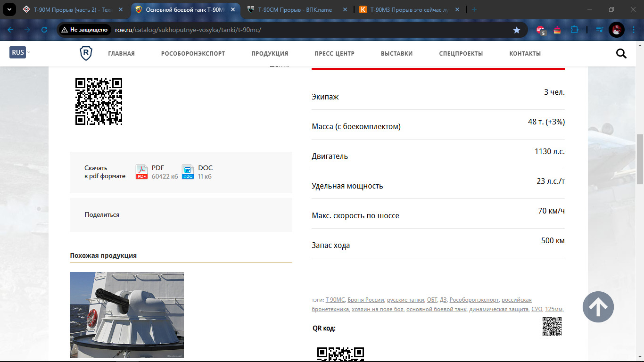Close the 'Т-90М Прорыв (часть 2)' tab
This screenshot has width=644, height=362.
click(121, 9)
